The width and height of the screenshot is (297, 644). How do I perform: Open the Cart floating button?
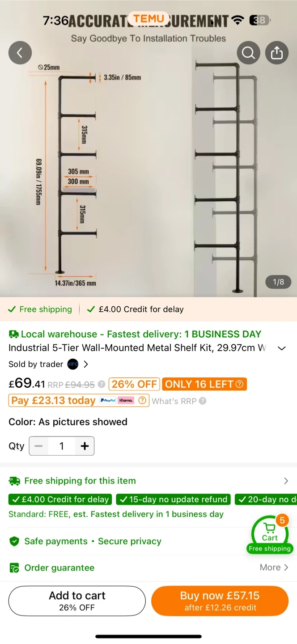coord(270,534)
